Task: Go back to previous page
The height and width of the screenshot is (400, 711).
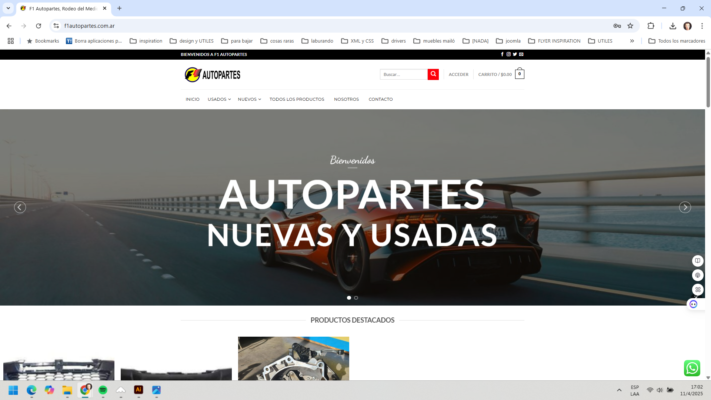Action: [x=9, y=26]
